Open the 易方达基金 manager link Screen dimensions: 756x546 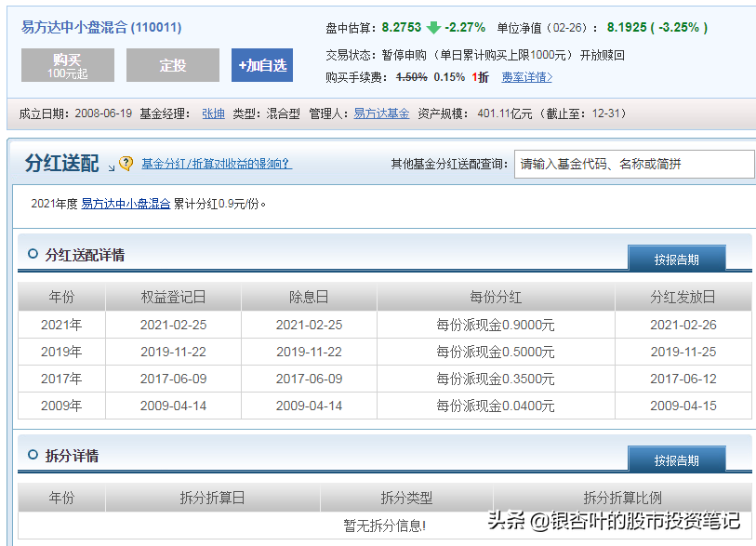point(381,113)
